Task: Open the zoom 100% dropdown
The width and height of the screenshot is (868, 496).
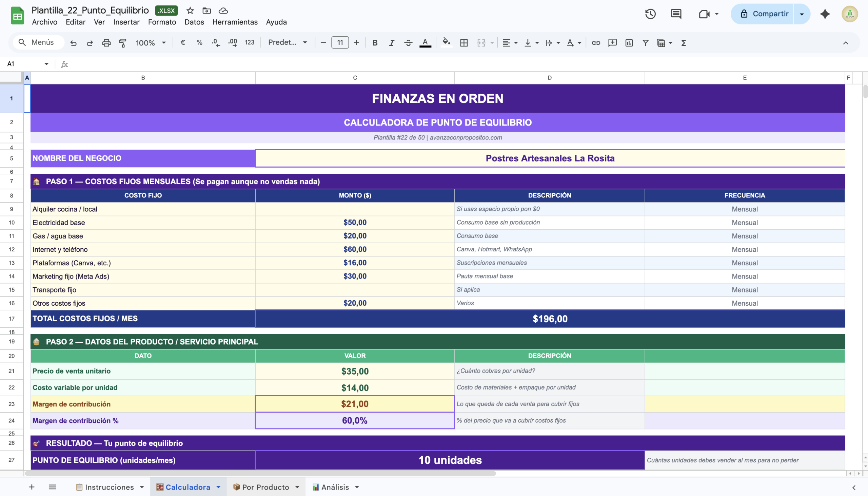Action: click(x=151, y=43)
